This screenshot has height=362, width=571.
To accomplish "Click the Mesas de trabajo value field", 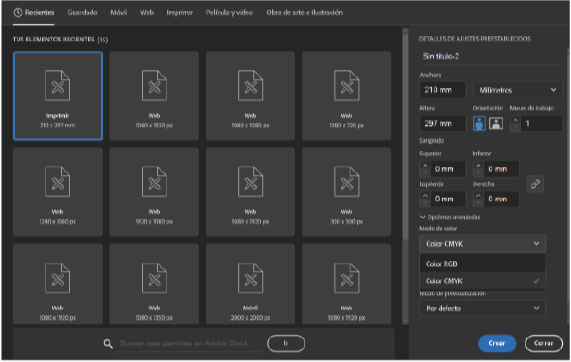I will click(x=541, y=123).
